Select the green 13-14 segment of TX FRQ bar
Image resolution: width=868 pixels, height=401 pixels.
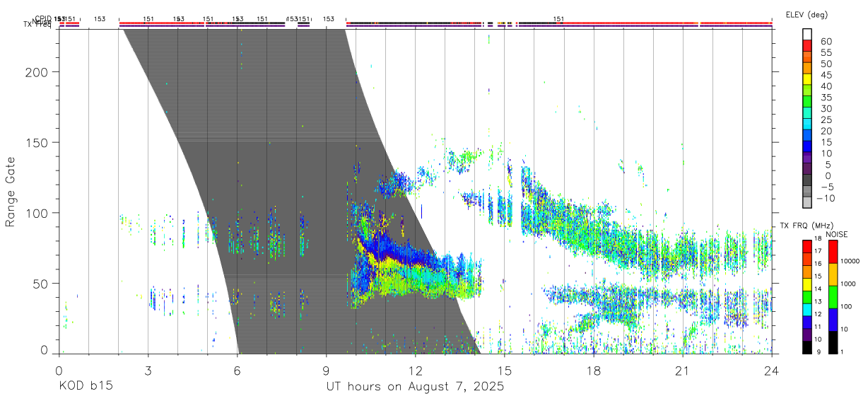tap(807, 297)
